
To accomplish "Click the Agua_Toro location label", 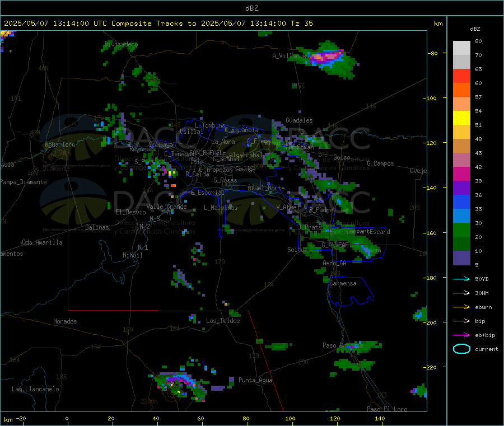I will pos(60,144).
